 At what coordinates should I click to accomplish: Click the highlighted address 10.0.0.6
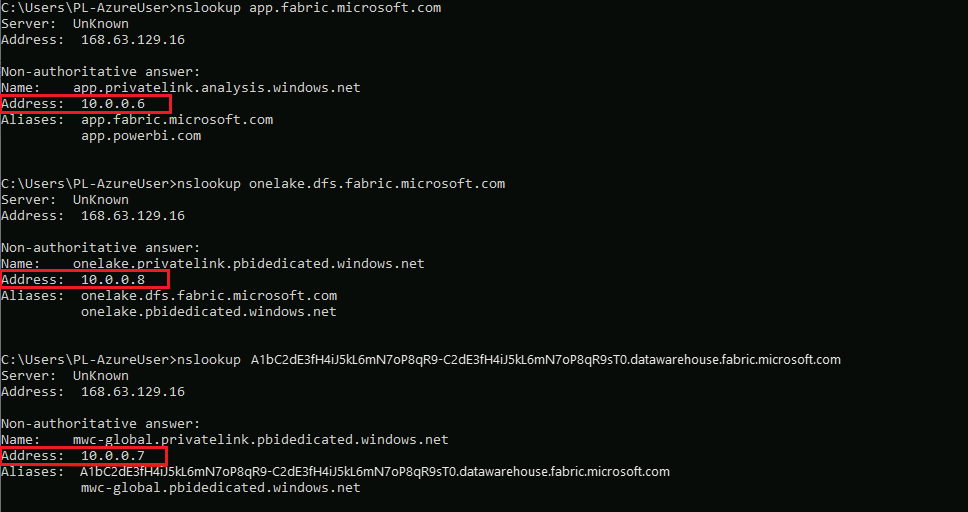tap(112, 104)
